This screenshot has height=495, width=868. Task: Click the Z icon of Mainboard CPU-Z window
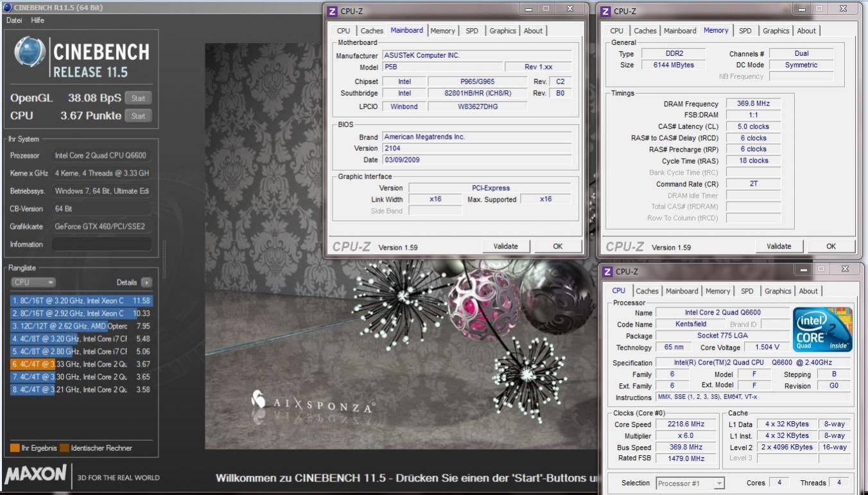[332, 11]
